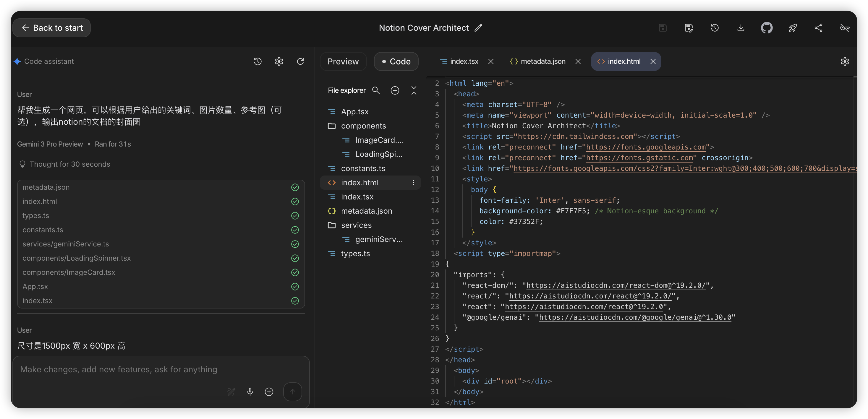Click the pencil icon beside app title
The image size is (868, 419).
478,27
